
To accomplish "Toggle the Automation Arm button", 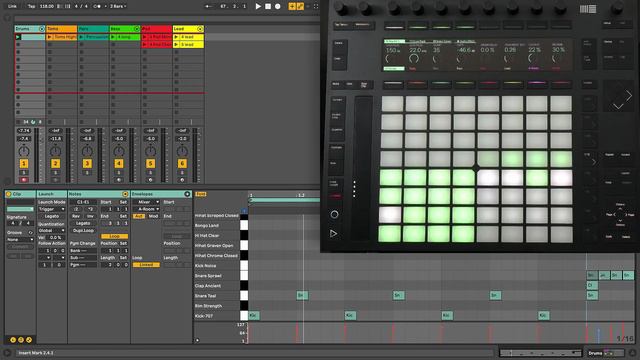I will pyautogui.click(x=300, y=6).
